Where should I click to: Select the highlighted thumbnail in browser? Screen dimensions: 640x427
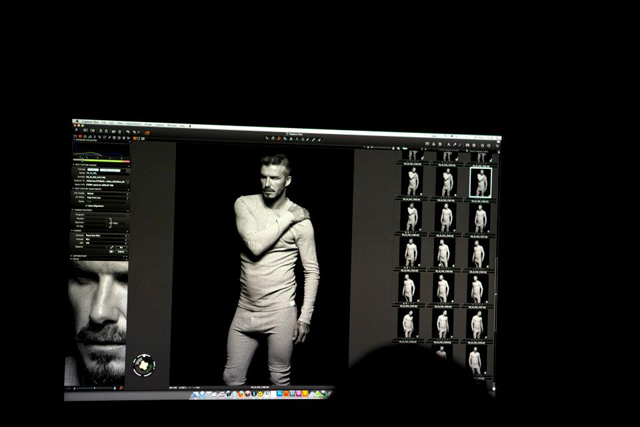480,182
